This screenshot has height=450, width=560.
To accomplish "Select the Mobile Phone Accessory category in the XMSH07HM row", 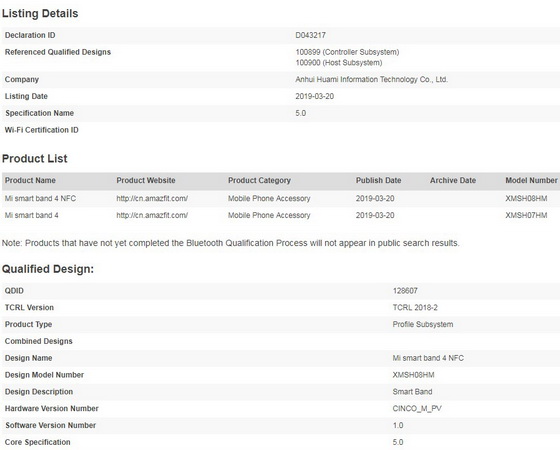I will point(269,215).
